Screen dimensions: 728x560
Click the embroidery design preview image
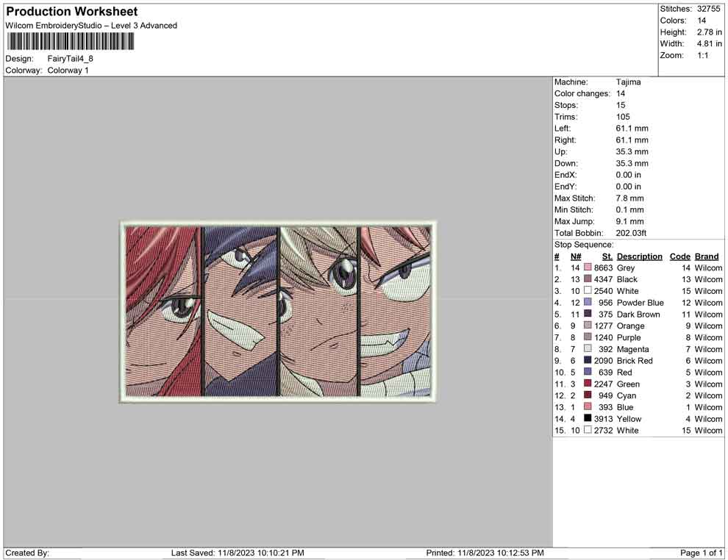tap(278, 312)
